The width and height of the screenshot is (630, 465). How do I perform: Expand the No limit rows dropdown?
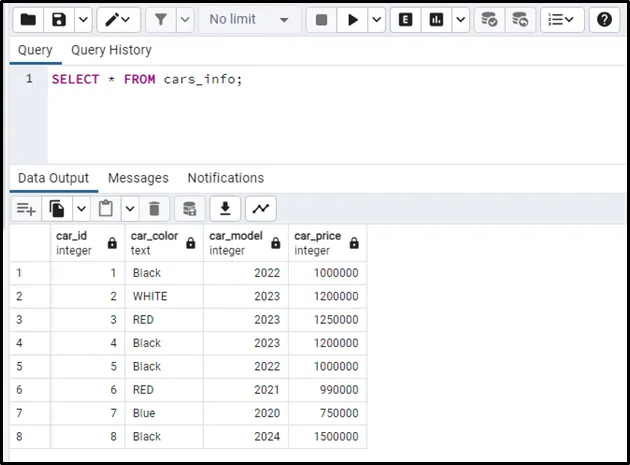[x=249, y=19]
